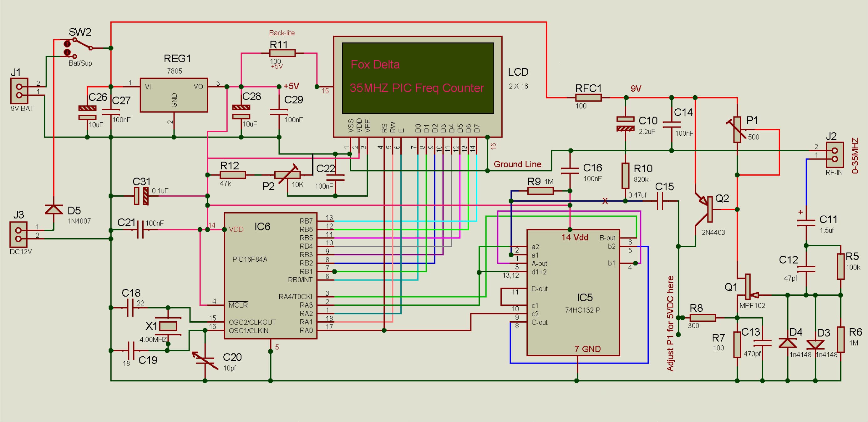Click the R11 back-lite resistor
The height and width of the screenshot is (422, 868).
click(282, 53)
